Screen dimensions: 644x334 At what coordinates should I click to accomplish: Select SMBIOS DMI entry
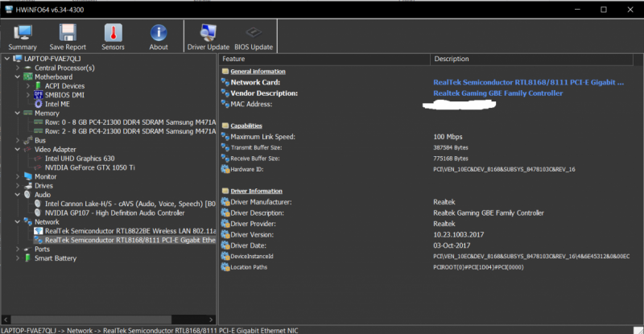coord(64,95)
